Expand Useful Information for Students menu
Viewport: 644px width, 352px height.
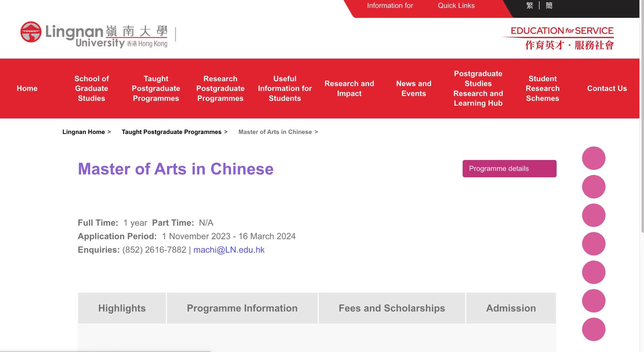[x=285, y=88]
